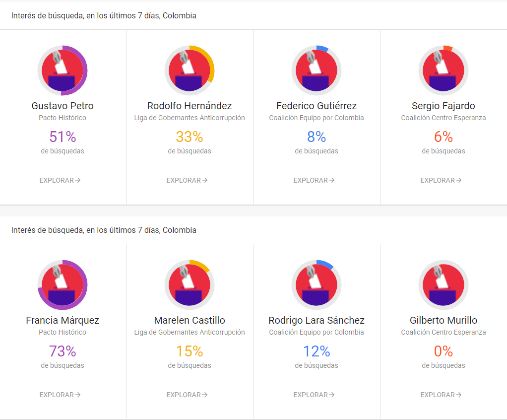Follow EXPLORAR under Sergio Fajardo
507x420 pixels.
[441, 180]
